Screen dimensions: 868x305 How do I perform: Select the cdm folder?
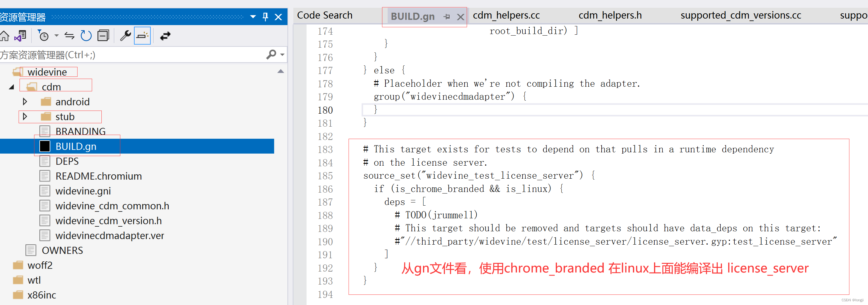(51, 87)
